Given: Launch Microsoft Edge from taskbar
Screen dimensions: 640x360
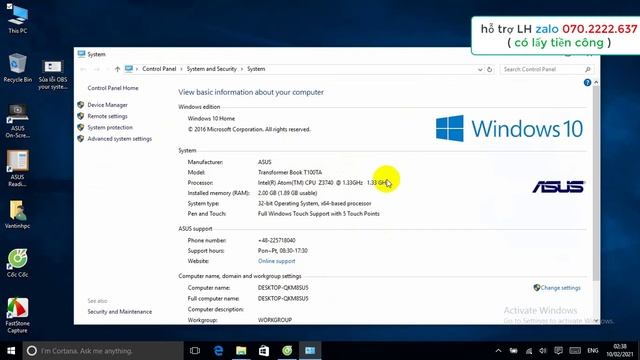Looking at the screenshot, I should coord(218,351).
